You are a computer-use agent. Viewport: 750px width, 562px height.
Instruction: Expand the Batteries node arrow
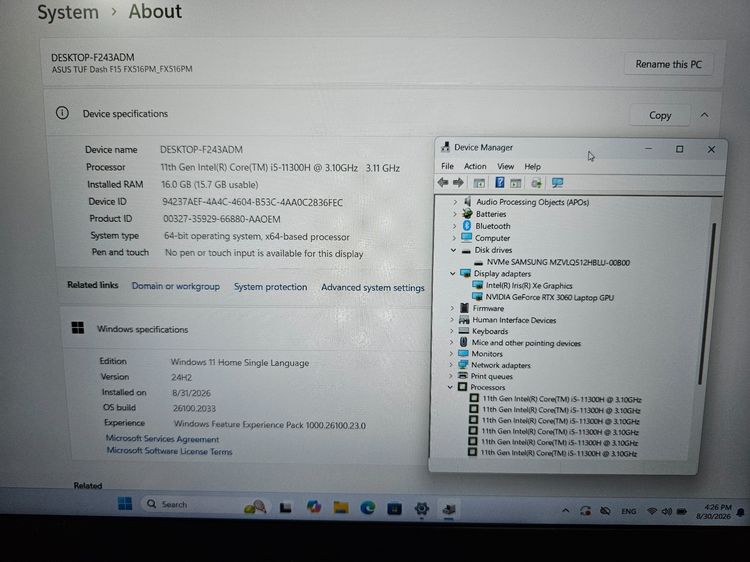[455, 214]
